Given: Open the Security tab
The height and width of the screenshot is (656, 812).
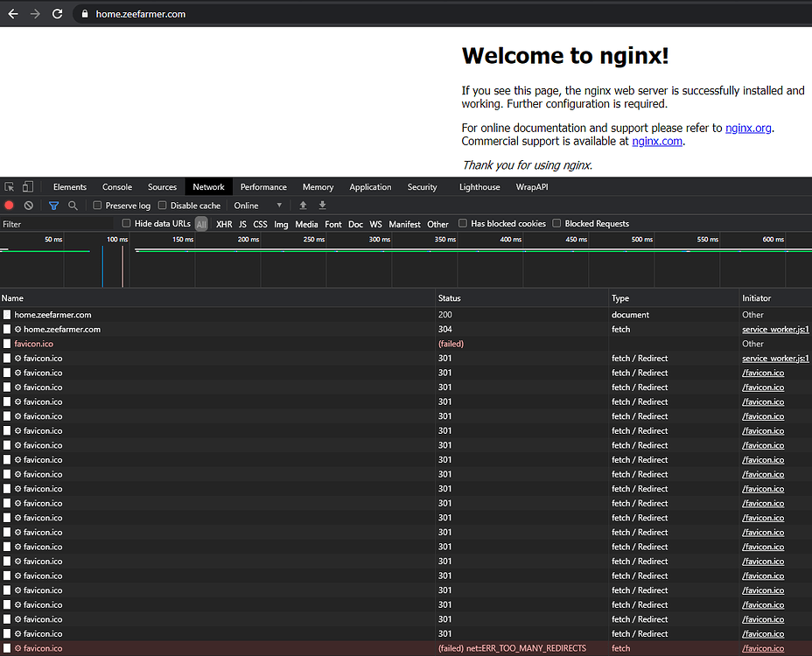Looking at the screenshot, I should [422, 187].
